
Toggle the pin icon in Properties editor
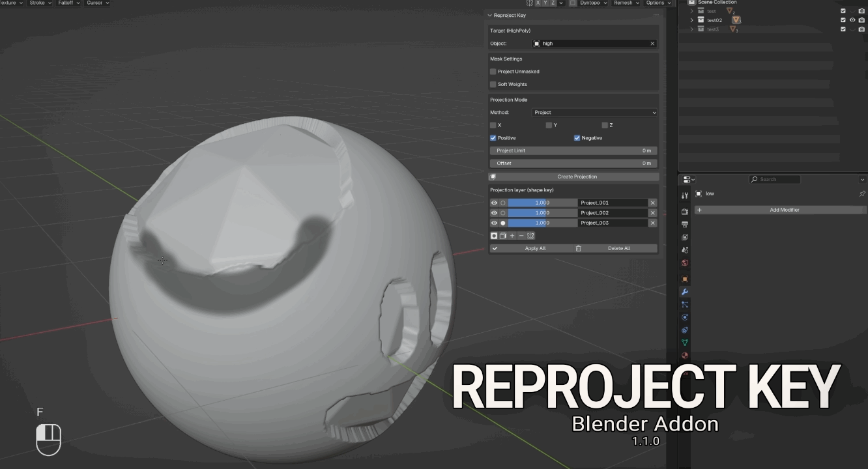coord(862,193)
